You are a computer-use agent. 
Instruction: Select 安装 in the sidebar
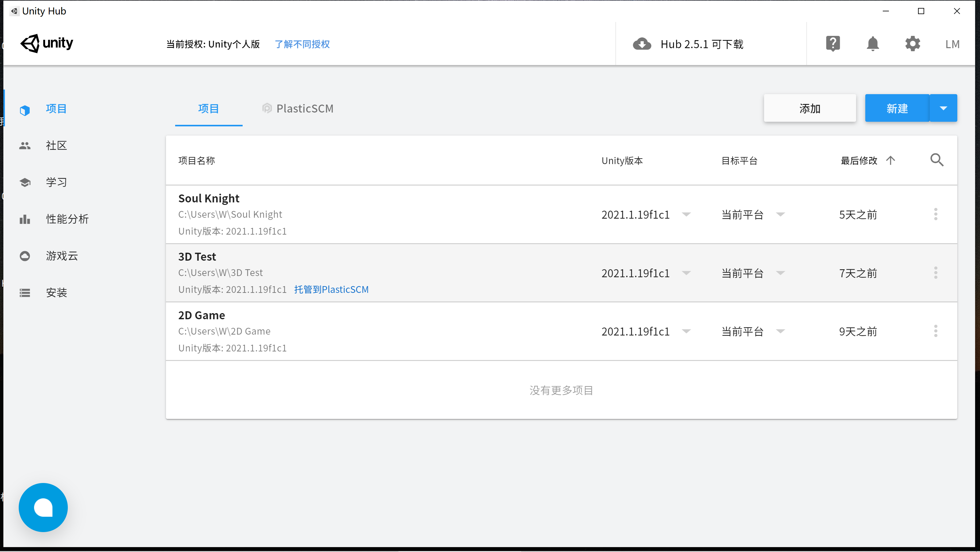click(56, 293)
